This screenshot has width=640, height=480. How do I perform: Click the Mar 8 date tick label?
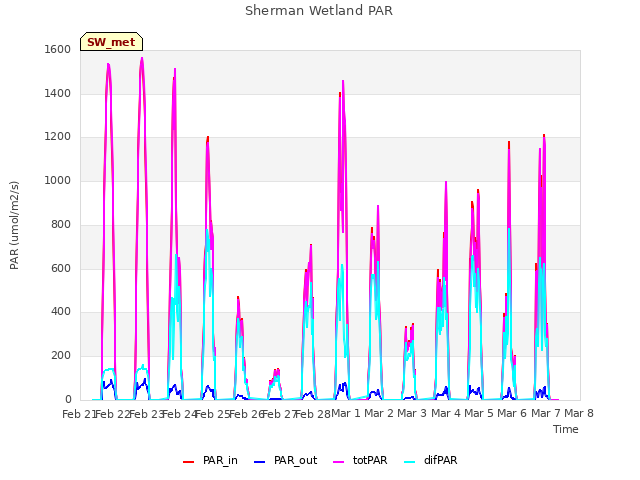[579, 413]
